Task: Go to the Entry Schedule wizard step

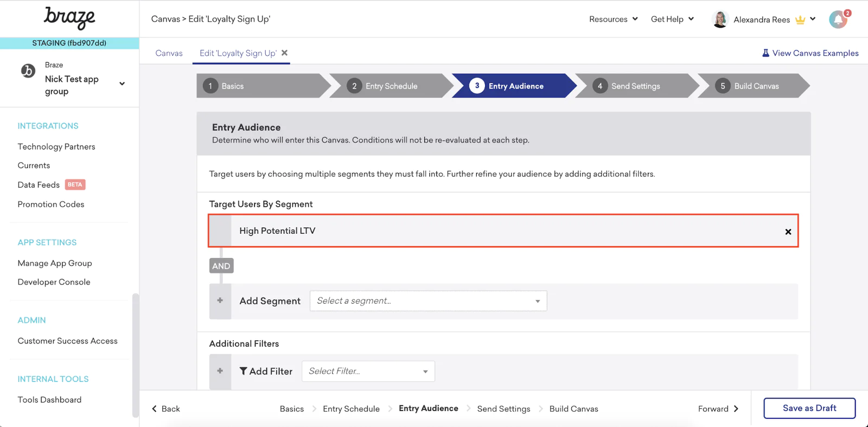Action: (x=391, y=86)
